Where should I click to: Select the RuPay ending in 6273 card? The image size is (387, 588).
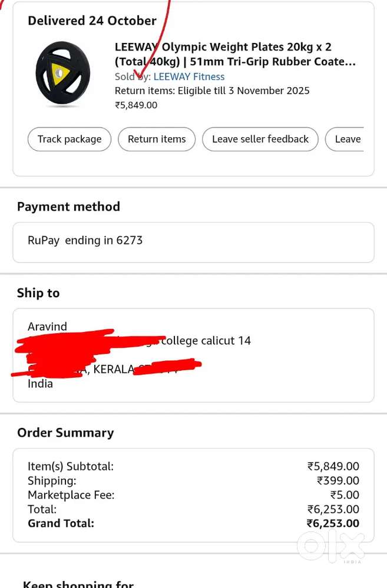pyautogui.click(x=85, y=240)
